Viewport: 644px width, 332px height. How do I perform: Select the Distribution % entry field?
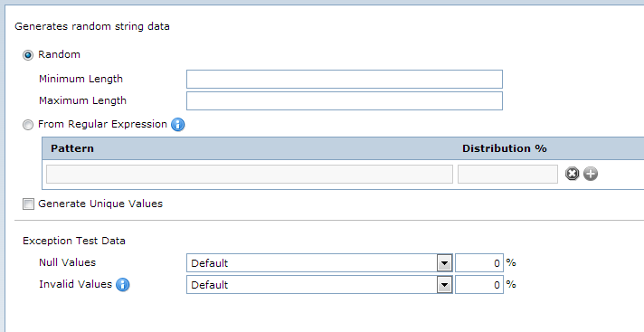coord(507,175)
